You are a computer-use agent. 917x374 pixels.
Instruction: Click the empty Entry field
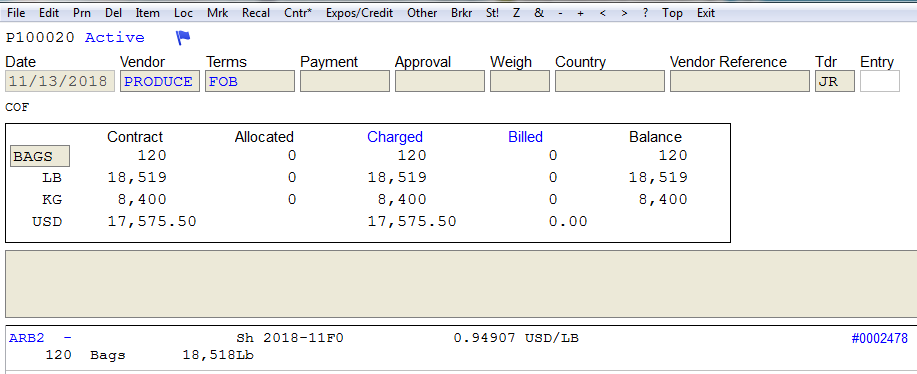point(880,81)
